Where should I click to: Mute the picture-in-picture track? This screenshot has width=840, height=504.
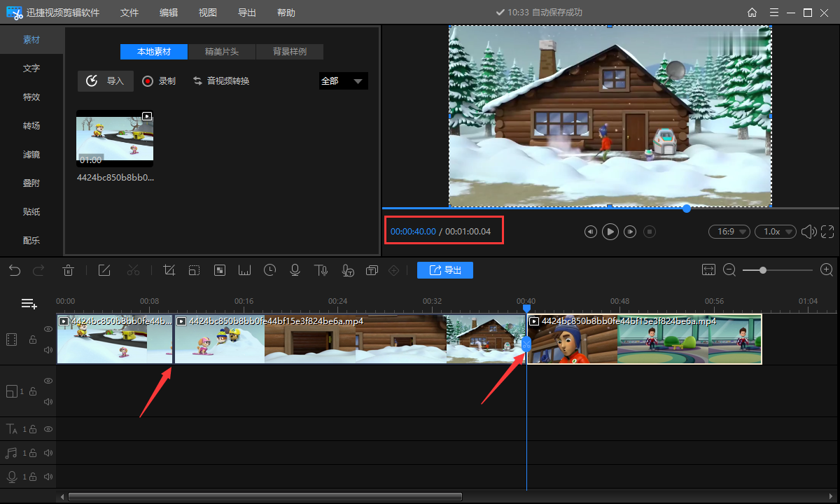tap(48, 402)
